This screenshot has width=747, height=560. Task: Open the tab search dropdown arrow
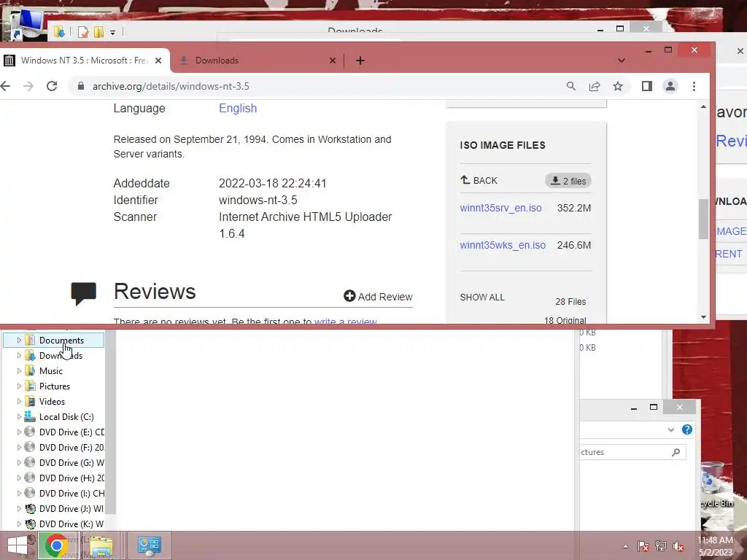point(622,61)
